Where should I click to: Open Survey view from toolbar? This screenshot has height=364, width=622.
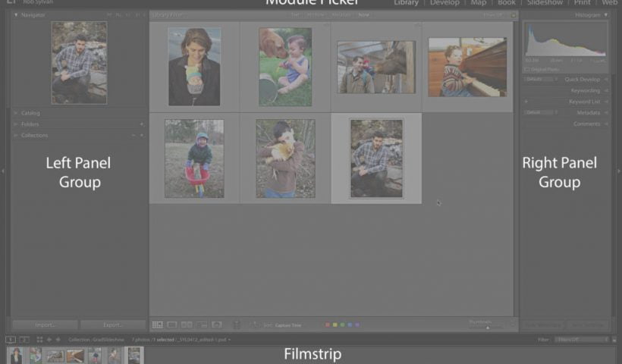pyautogui.click(x=202, y=325)
